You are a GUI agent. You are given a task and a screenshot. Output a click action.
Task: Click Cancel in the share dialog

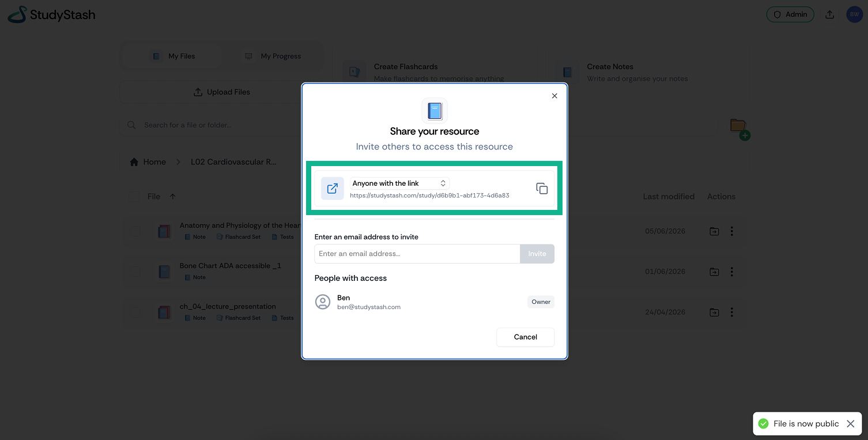525,337
